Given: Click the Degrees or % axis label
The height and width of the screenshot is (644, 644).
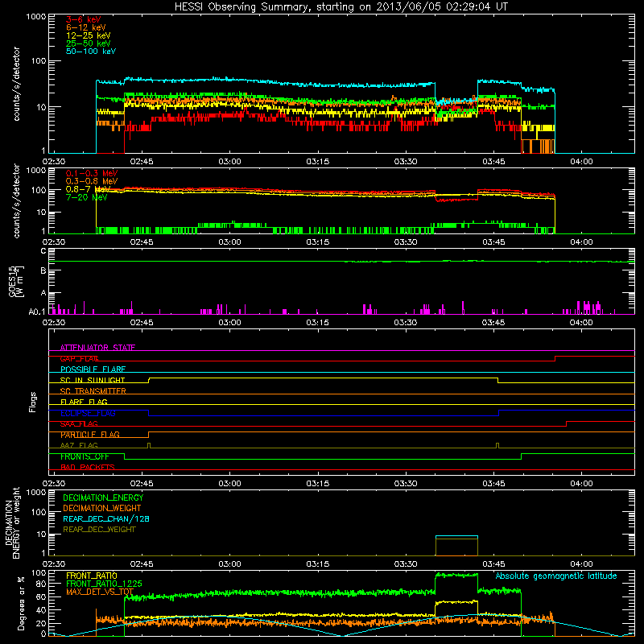Looking at the screenshot, I should [x=21, y=603].
